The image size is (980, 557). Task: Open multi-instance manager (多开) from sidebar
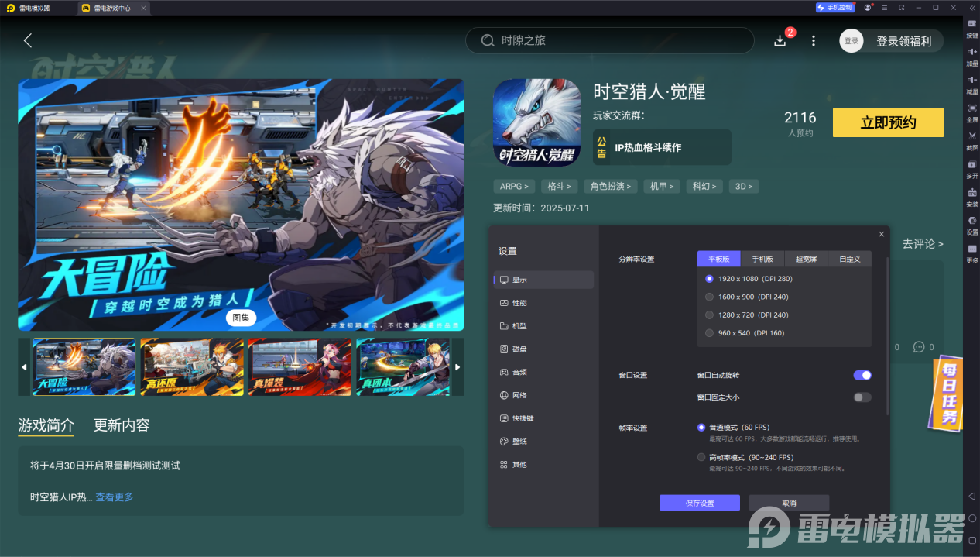click(x=972, y=170)
